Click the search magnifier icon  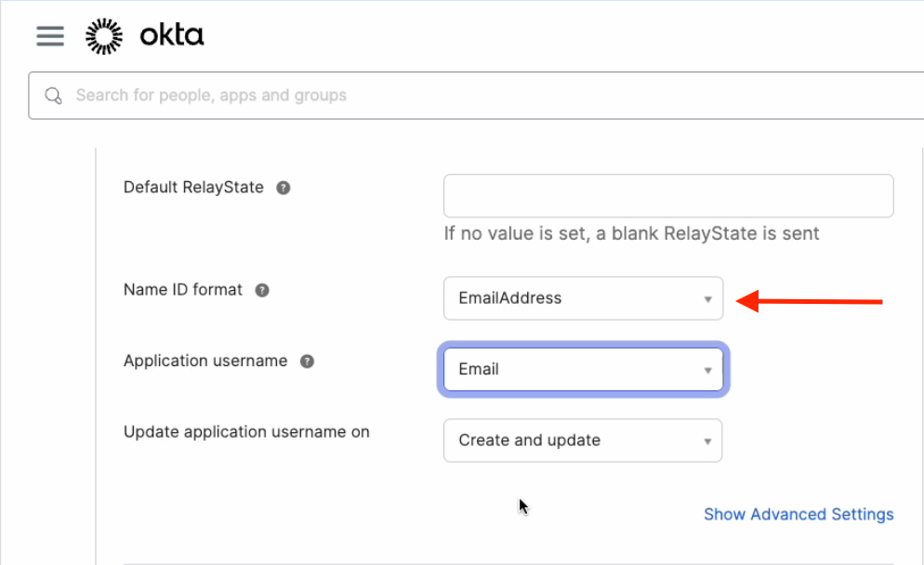point(54,96)
